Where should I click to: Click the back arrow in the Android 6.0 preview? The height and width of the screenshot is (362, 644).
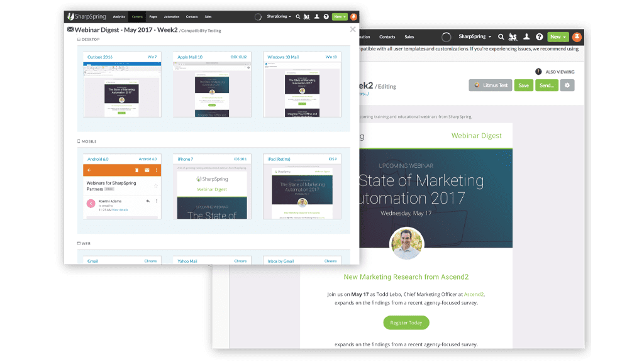coord(89,170)
